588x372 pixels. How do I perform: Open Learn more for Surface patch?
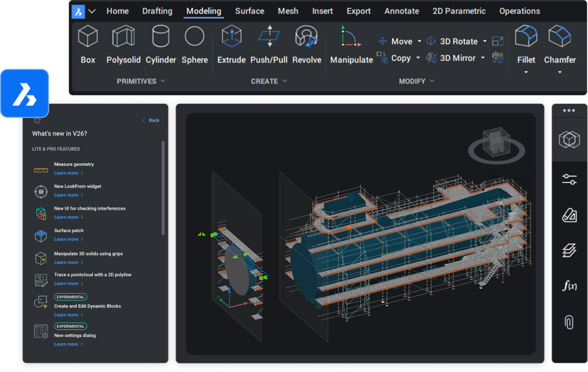[x=66, y=239]
